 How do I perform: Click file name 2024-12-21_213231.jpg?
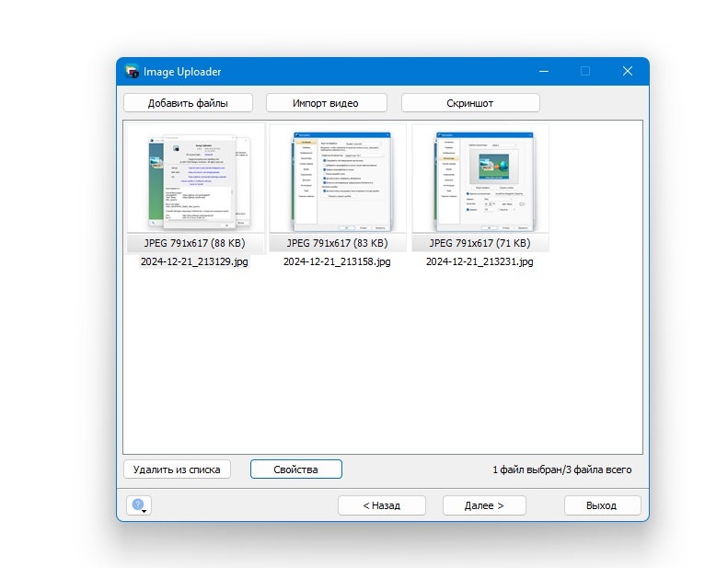[x=480, y=261]
